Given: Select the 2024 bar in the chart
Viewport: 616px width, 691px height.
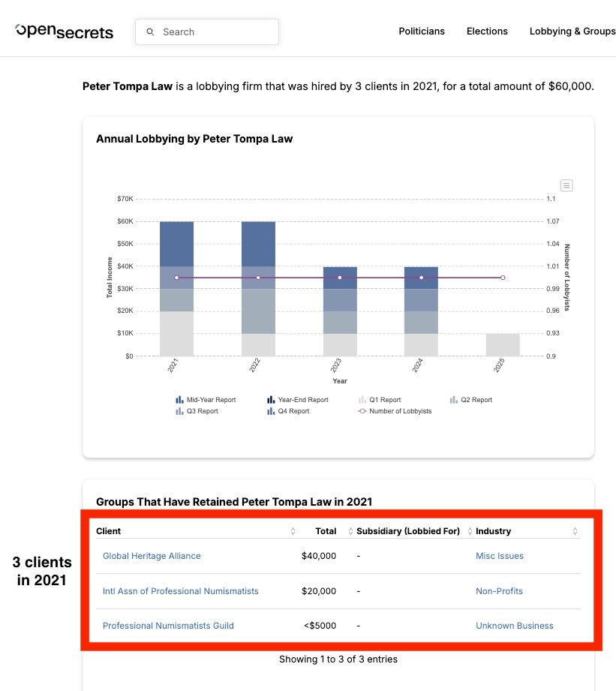Looking at the screenshot, I should point(421,311).
